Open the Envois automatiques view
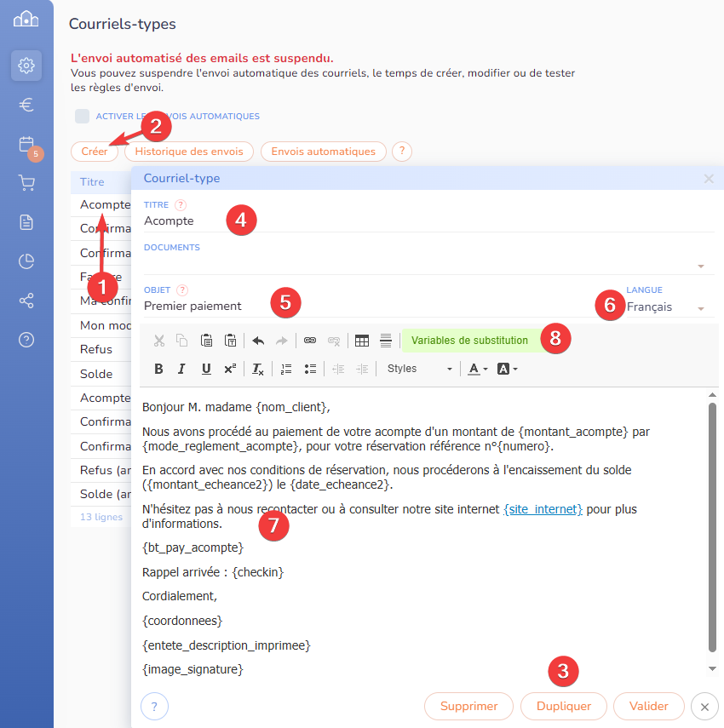This screenshot has width=724, height=728. click(323, 152)
